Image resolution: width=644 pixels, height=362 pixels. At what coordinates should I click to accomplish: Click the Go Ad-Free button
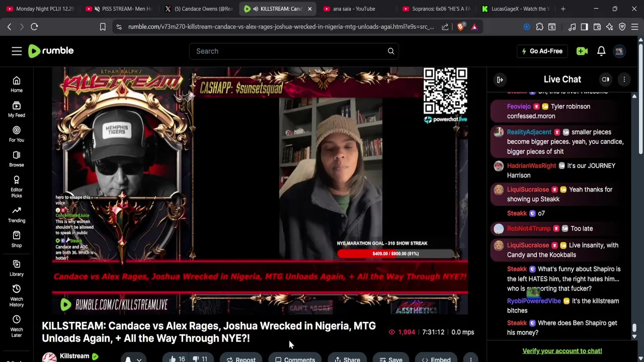tap(542, 51)
